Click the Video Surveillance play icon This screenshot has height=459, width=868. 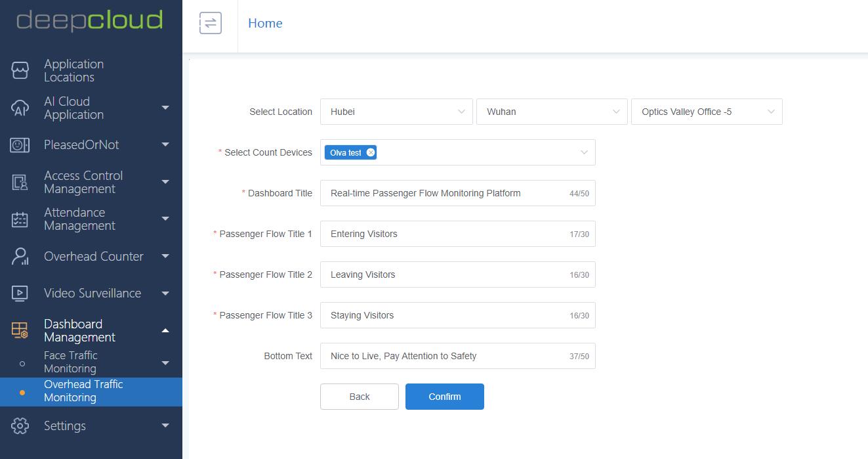[20, 294]
